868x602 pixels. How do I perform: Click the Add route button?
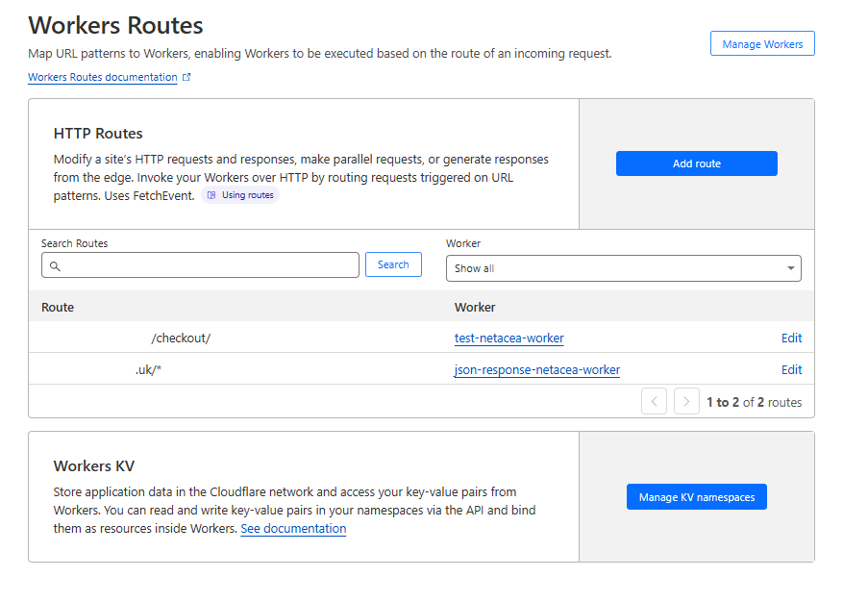coord(696,163)
